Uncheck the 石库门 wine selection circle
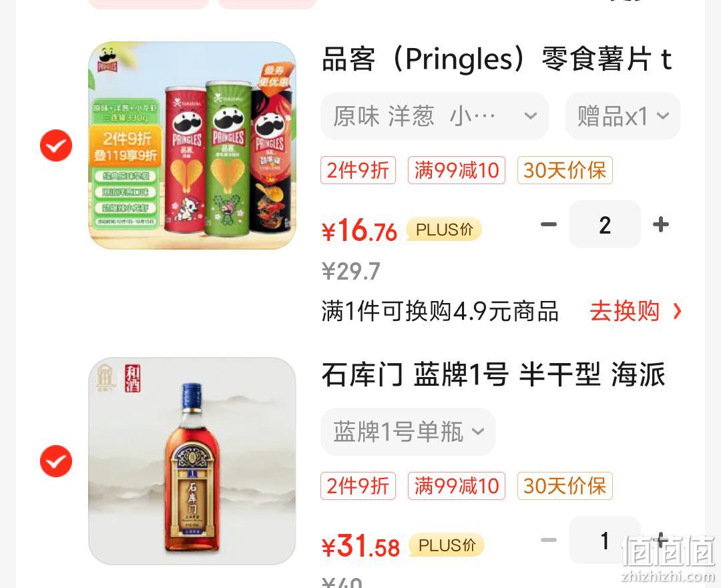This screenshot has width=721, height=588. [x=56, y=461]
